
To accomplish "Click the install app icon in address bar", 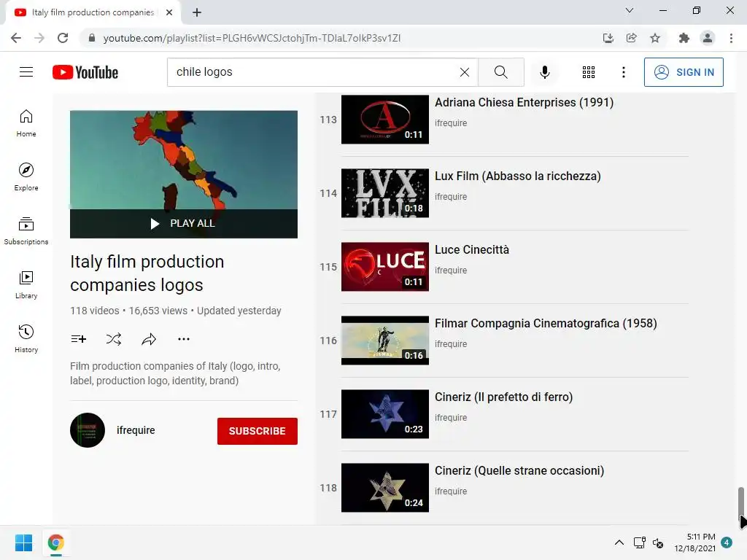I will [608, 38].
